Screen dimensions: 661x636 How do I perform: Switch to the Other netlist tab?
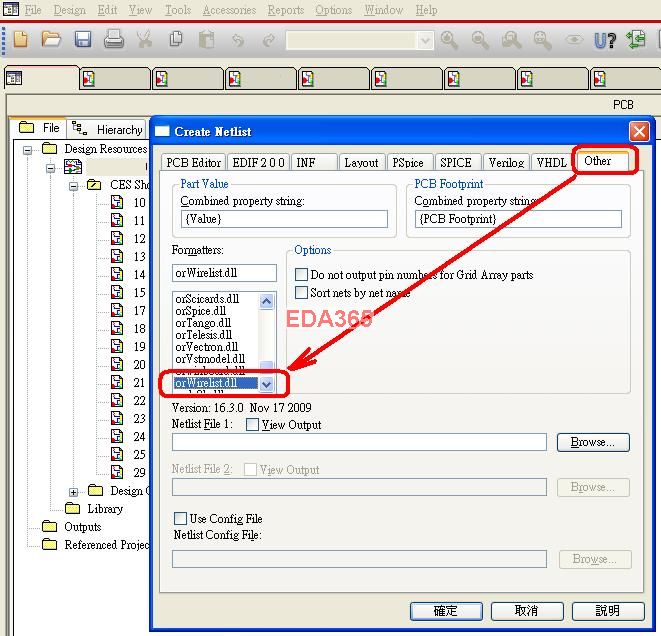603,161
